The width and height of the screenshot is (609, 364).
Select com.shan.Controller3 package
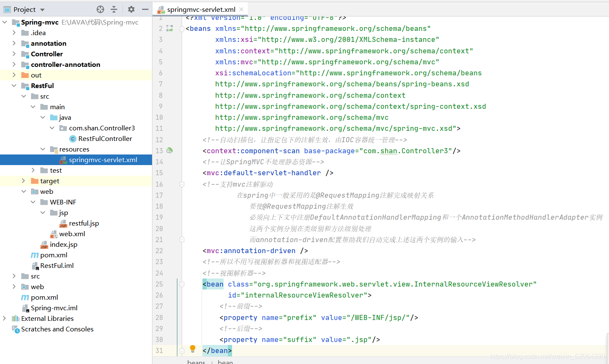[x=102, y=128]
